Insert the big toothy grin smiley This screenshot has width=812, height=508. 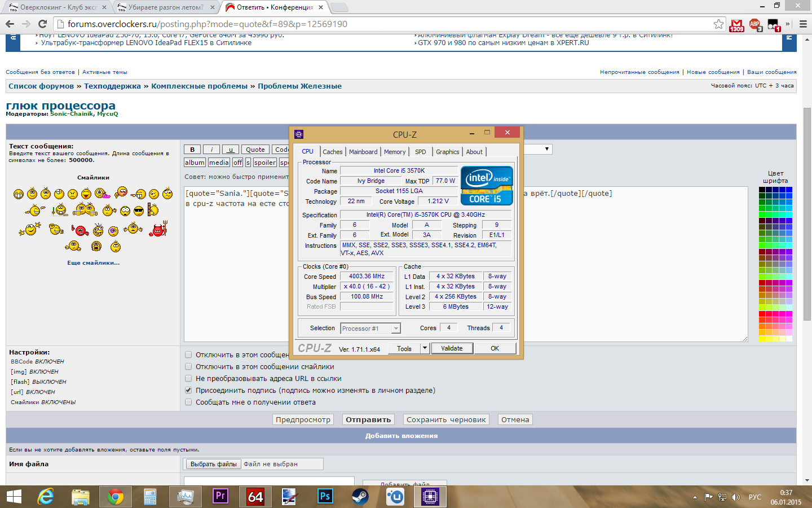(x=19, y=194)
